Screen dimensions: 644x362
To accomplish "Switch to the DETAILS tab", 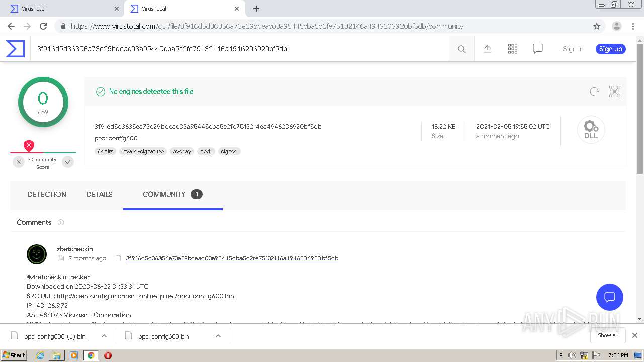I will click(100, 194).
